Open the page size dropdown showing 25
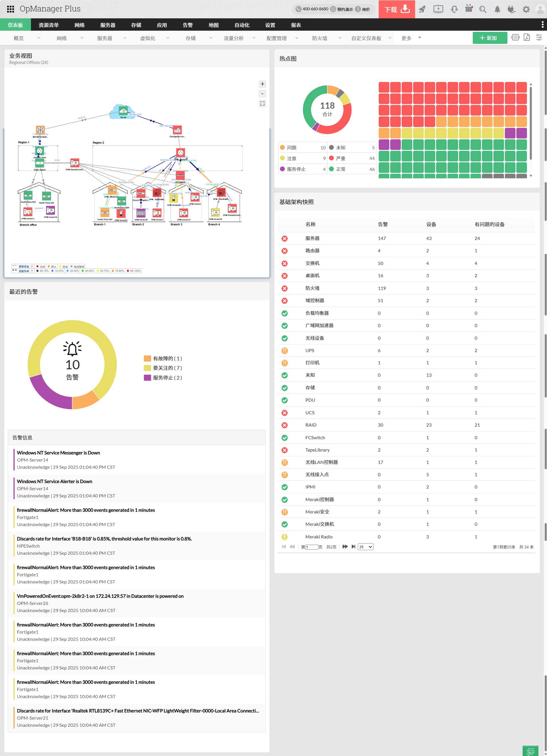Image resolution: width=547 pixels, height=756 pixels. point(365,547)
